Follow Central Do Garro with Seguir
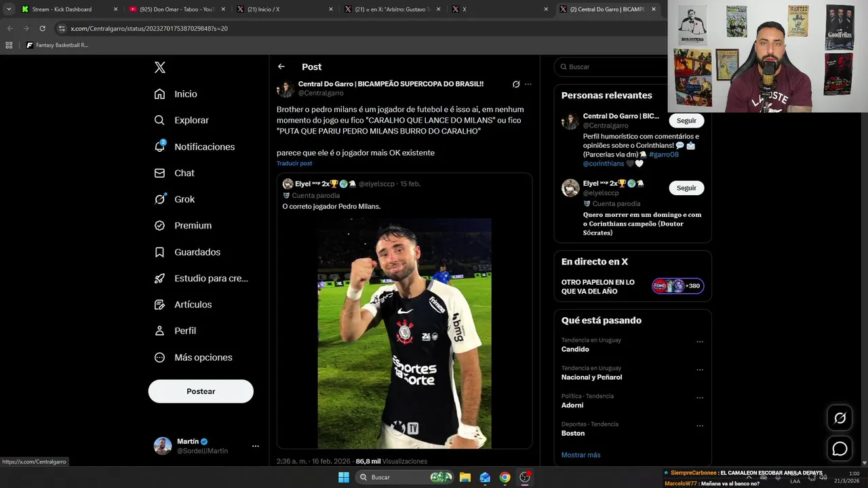This screenshot has height=488, width=868. click(x=686, y=121)
